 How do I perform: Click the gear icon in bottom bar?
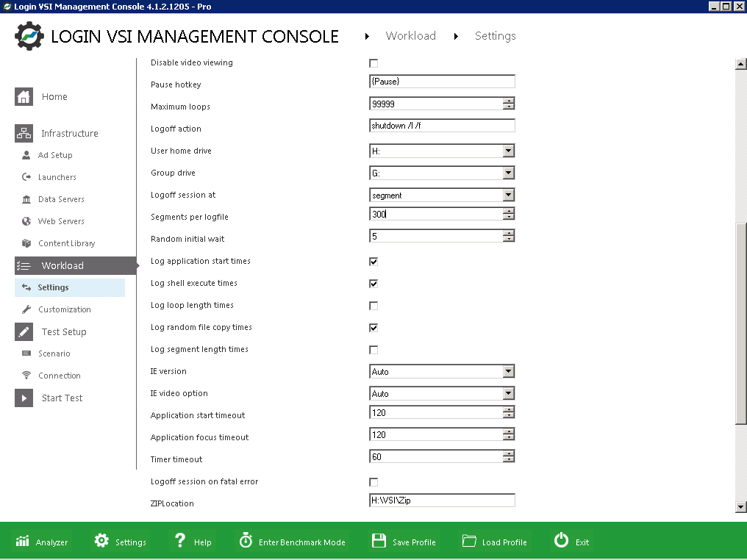pyautogui.click(x=101, y=540)
